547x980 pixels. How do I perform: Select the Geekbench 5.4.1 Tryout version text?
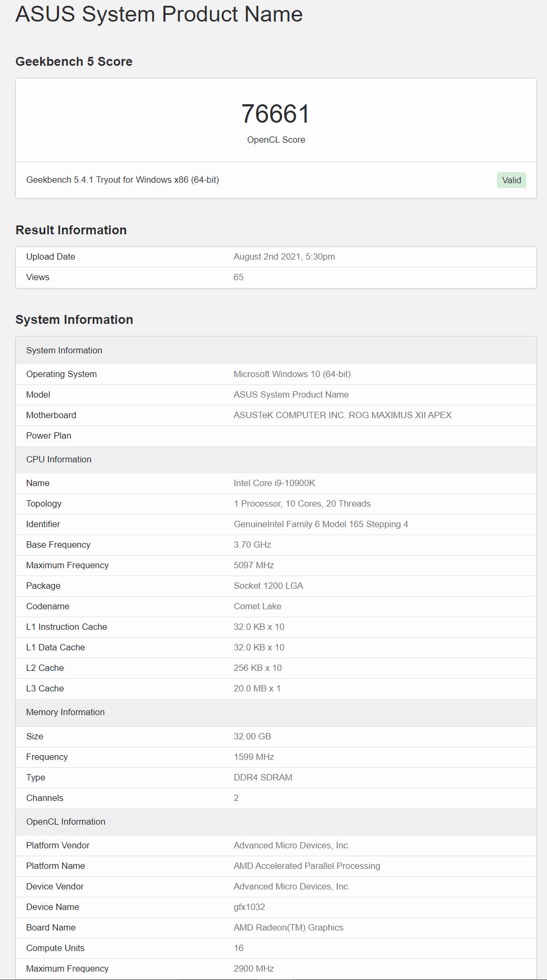click(123, 180)
